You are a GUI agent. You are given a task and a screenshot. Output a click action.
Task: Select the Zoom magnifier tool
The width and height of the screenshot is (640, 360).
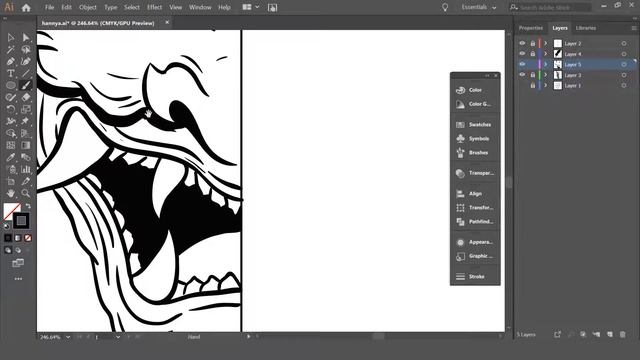pos(26,193)
